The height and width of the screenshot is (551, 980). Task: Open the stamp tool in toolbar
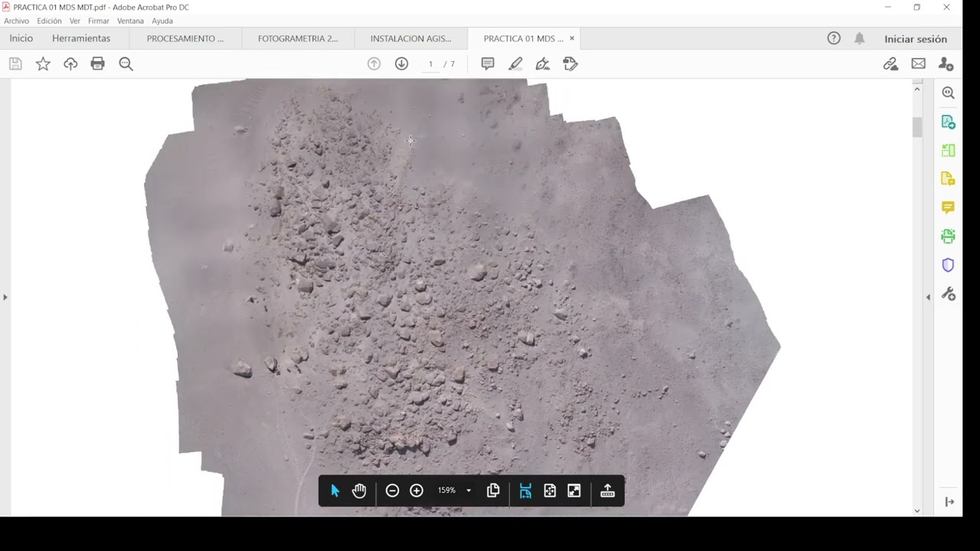[x=570, y=64]
